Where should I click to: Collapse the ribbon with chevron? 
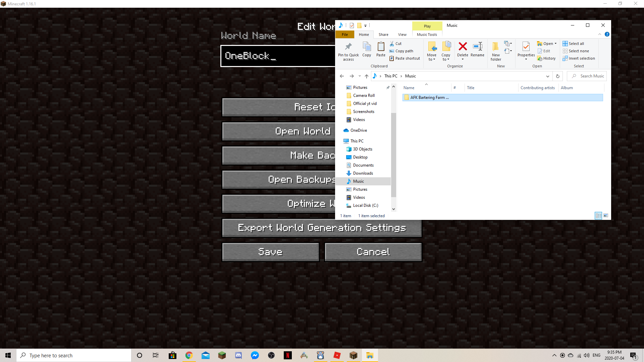pyautogui.click(x=600, y=34)
